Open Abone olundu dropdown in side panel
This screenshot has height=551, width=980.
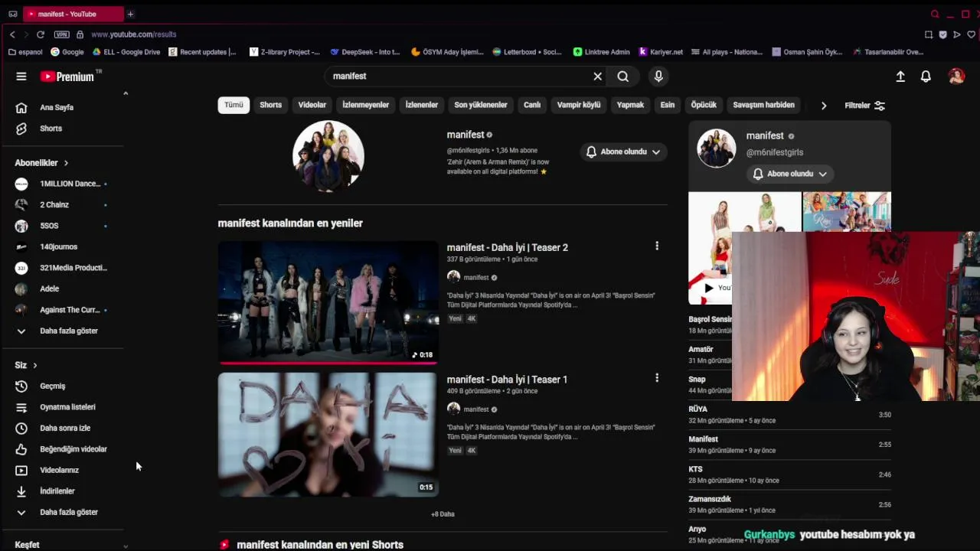790,174
